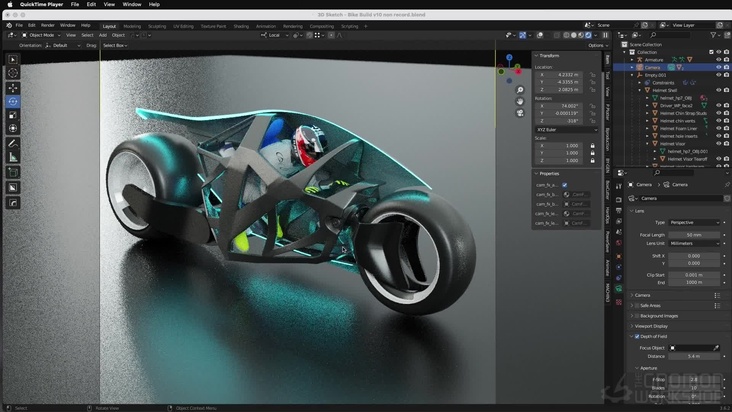Switch to the Shading workspace tab
Image resolution: width=732 pixels, height=412 pixels.
(241, 26)
